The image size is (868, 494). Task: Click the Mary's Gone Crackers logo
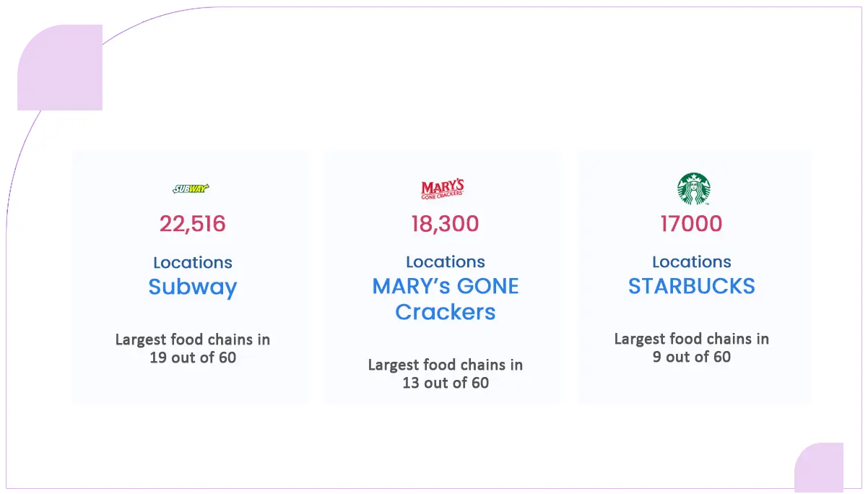pyautogui.click(x=442, y=189)
